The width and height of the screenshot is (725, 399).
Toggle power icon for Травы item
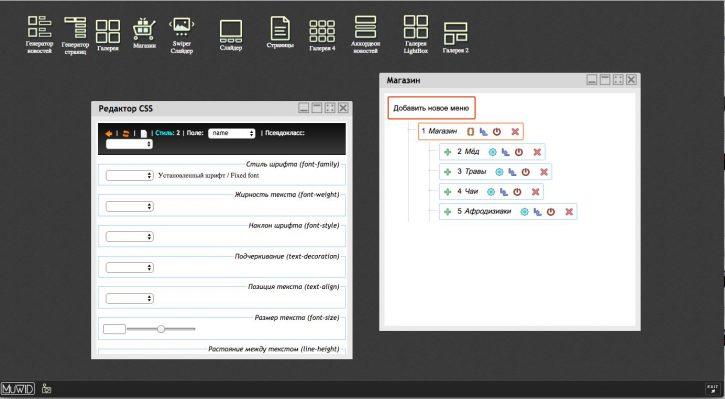[526, 172]
